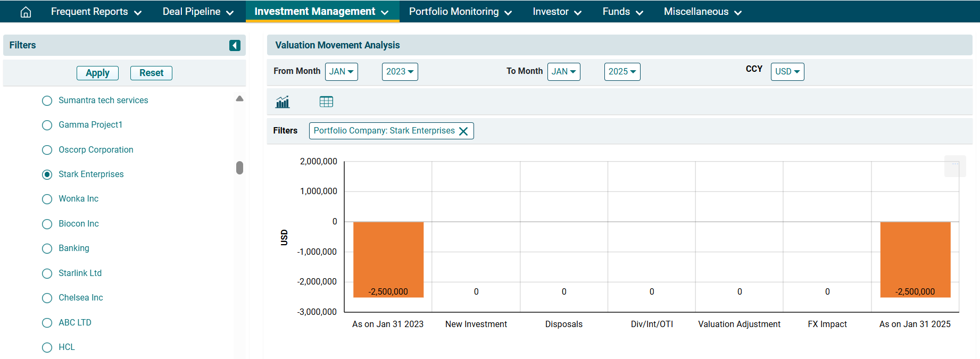Collapse the Filters panel with arrow icon
Viewport: 980px width, 359px height.
[x=235, y=46]
